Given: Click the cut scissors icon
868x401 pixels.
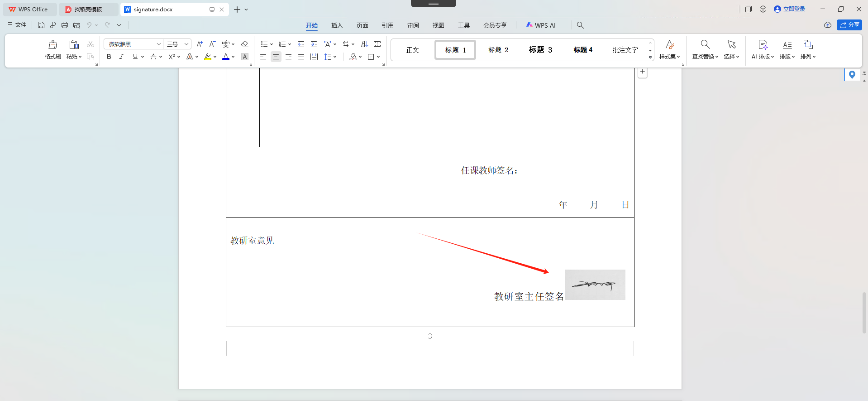Looking at the screenshot, I should pos(91,44).
